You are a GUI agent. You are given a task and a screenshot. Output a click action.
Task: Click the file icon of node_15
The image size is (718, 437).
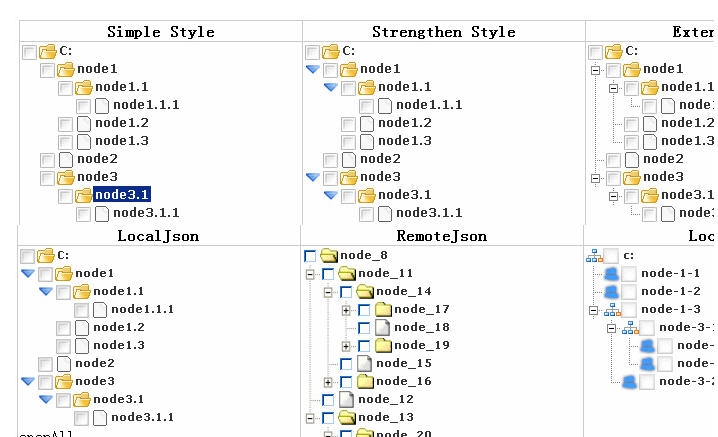point(365,364)
